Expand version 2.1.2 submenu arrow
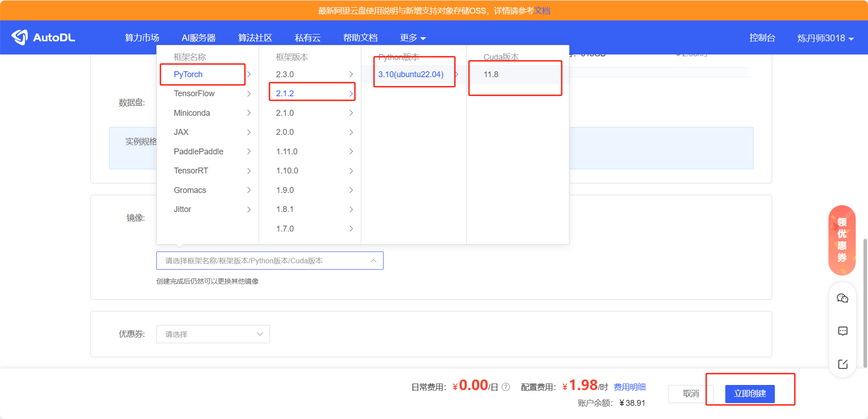 tap(351, 94)
